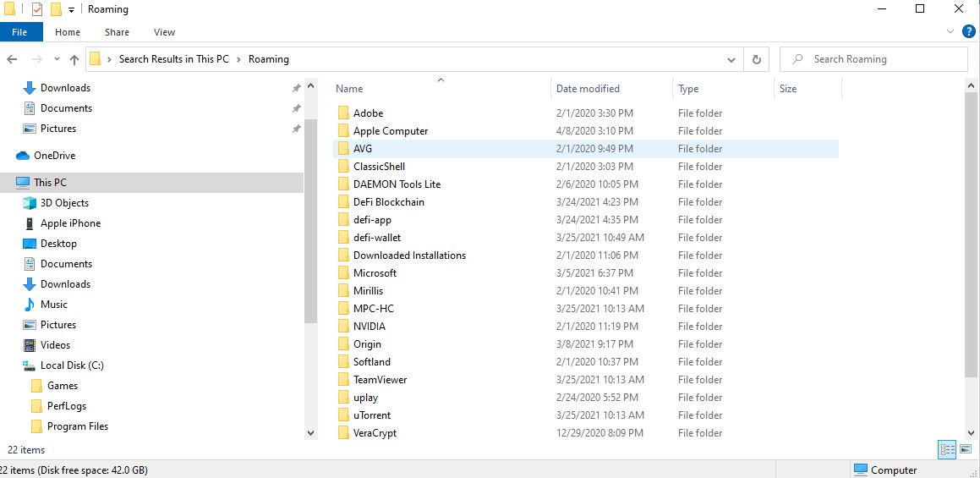
Task: Click the Apple iPhone device icon
Action: click(30, 223)
